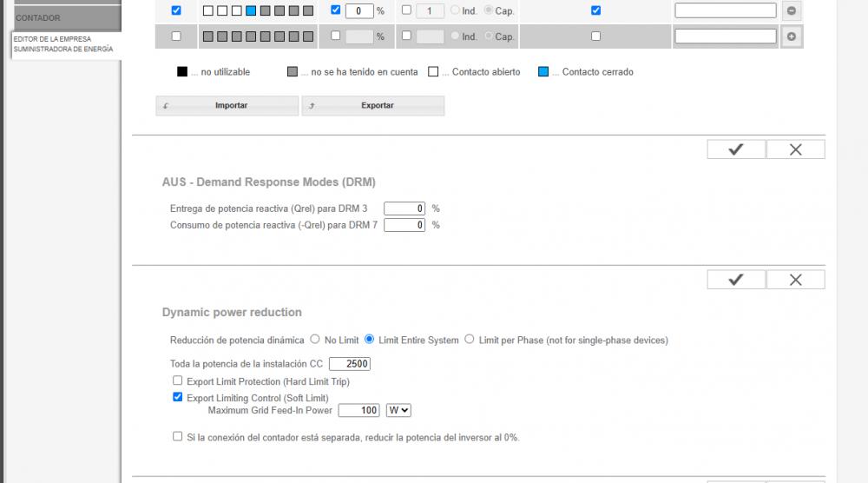Uncheck the first rule row enable checkbox
The image size is (868, 483).
tap(176, 10)
